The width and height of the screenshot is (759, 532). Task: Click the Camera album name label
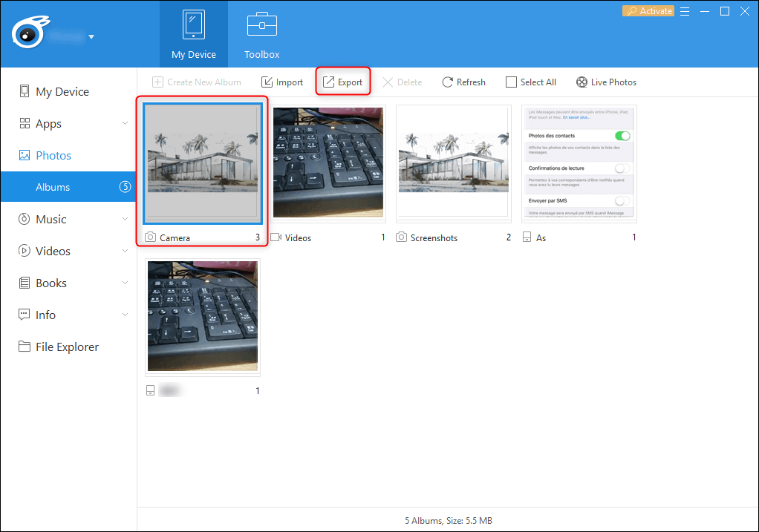(x=175, y=238)
